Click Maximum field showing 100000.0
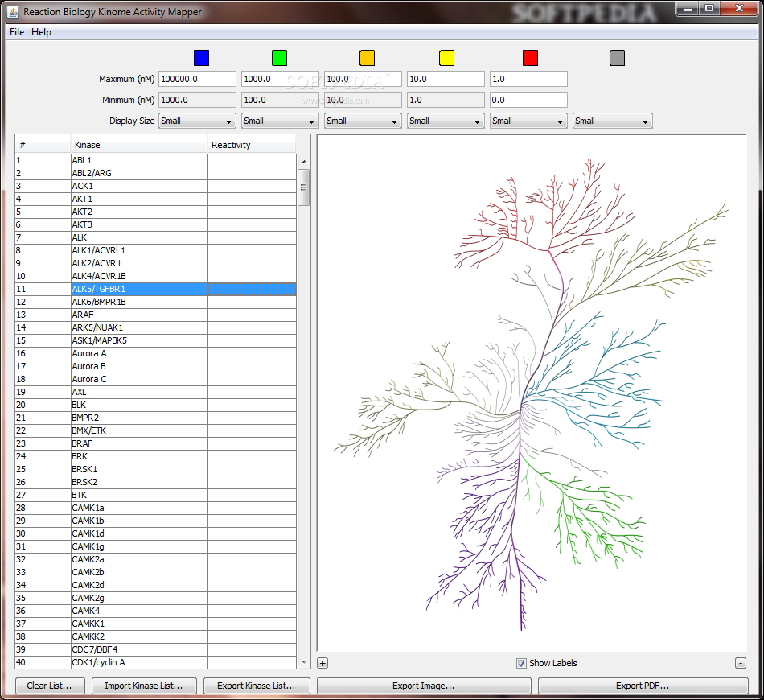Image resolution: width=764 pixels, height=700 pixels. click(197, 79)
